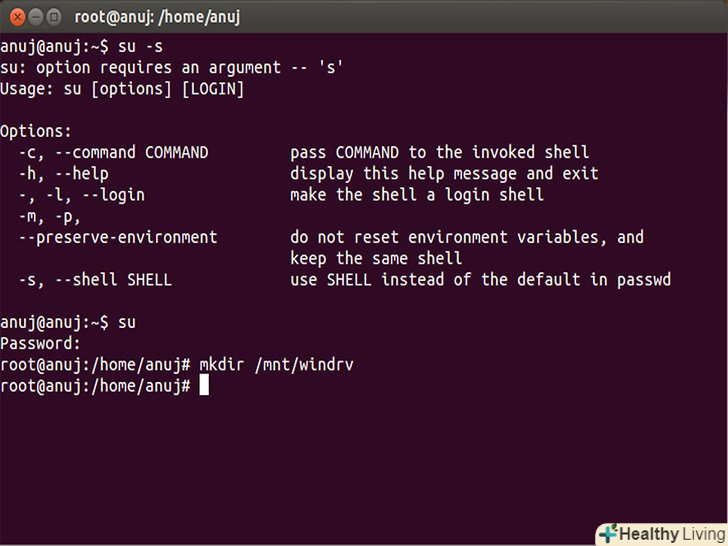728x546 pixels.
Task: Click the terminal block cursor at the prompt
Action: click(204, 385)
